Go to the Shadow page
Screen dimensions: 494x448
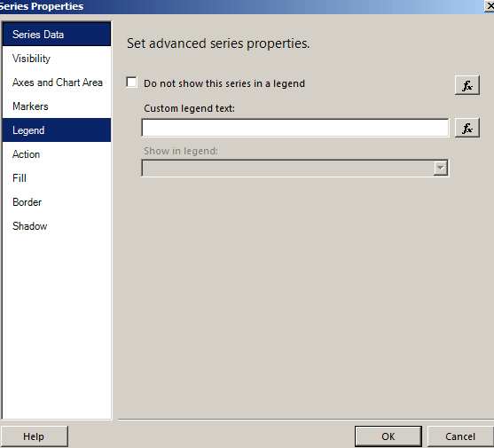(57, 226)
